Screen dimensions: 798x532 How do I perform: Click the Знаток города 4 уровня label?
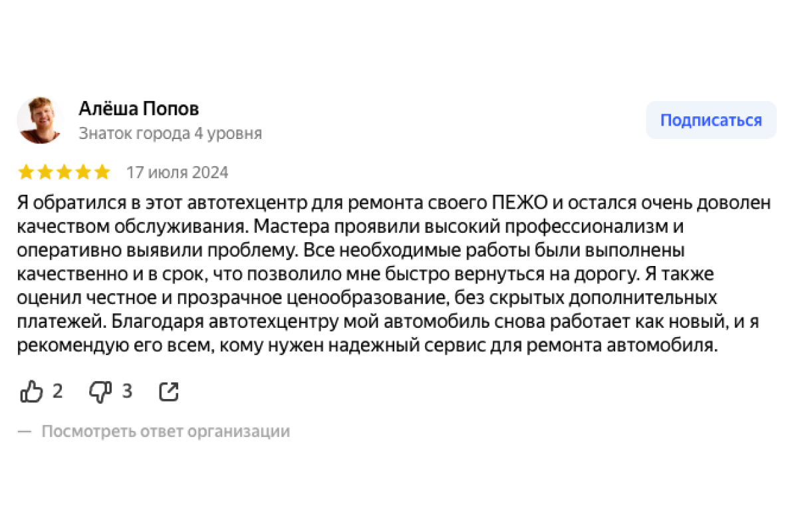click(170, 133)
